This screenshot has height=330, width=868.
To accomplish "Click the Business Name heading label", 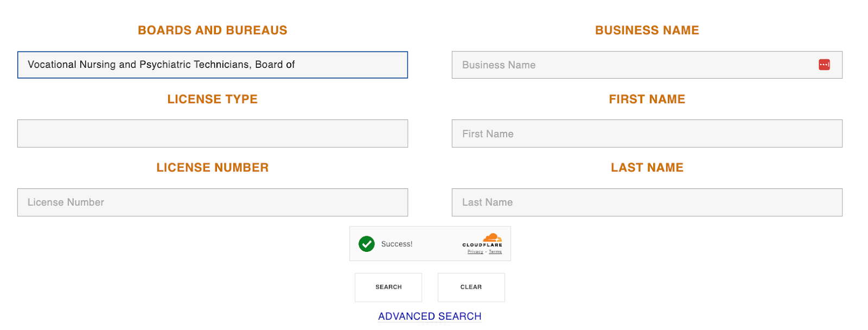I will 647,30.
